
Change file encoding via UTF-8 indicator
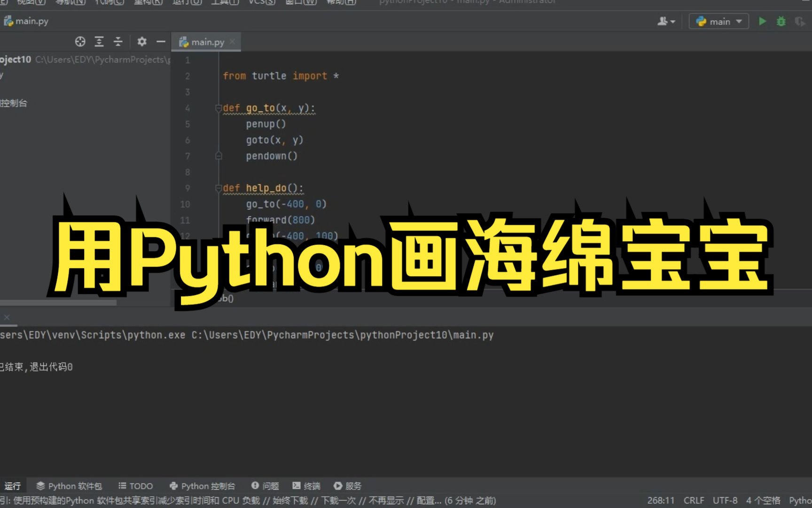coord(725,500)
